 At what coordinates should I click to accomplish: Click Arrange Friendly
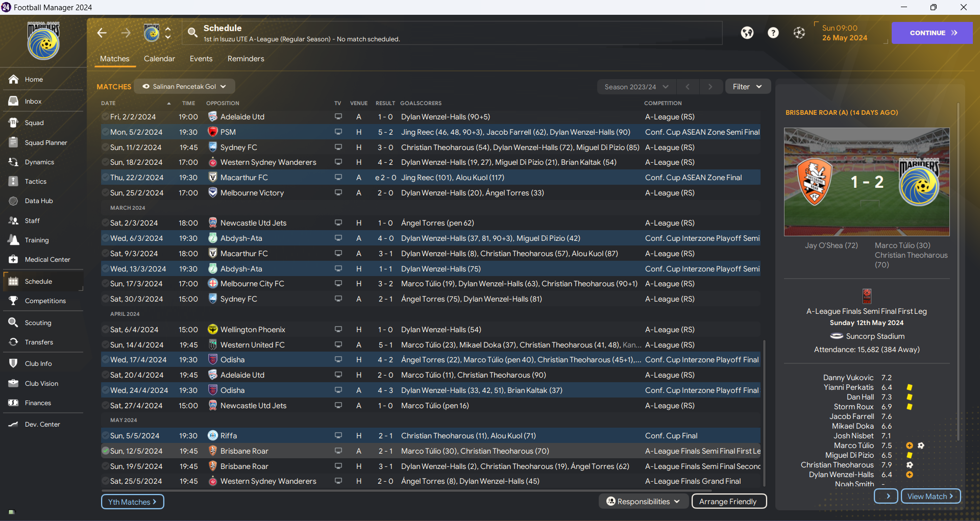point(729,502)
